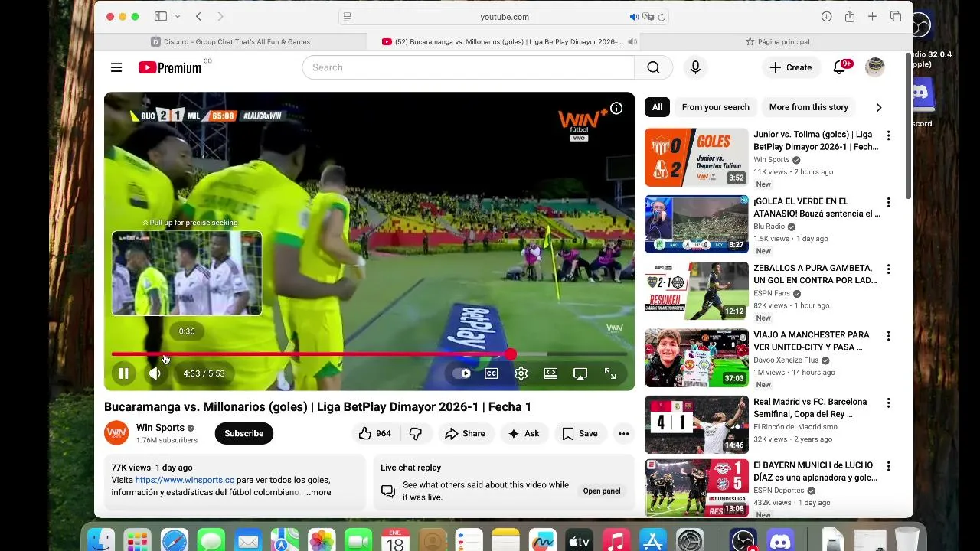The image size is (980, 551).
Task: Click Safari share toolbar icon
Action: point(850,17)
